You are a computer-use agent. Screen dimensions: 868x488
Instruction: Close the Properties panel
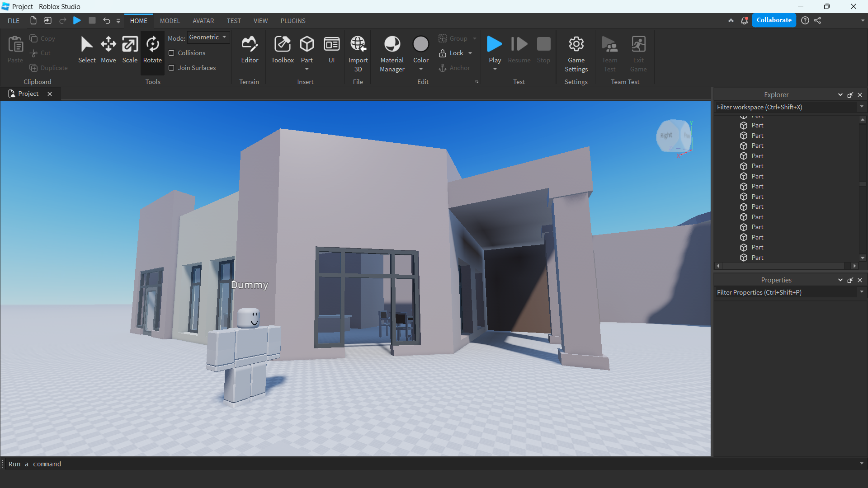tap(860, 280)
